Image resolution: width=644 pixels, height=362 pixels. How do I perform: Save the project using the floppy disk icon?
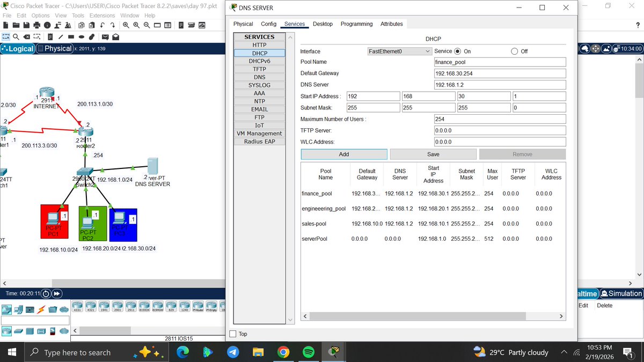click(27, 25)
